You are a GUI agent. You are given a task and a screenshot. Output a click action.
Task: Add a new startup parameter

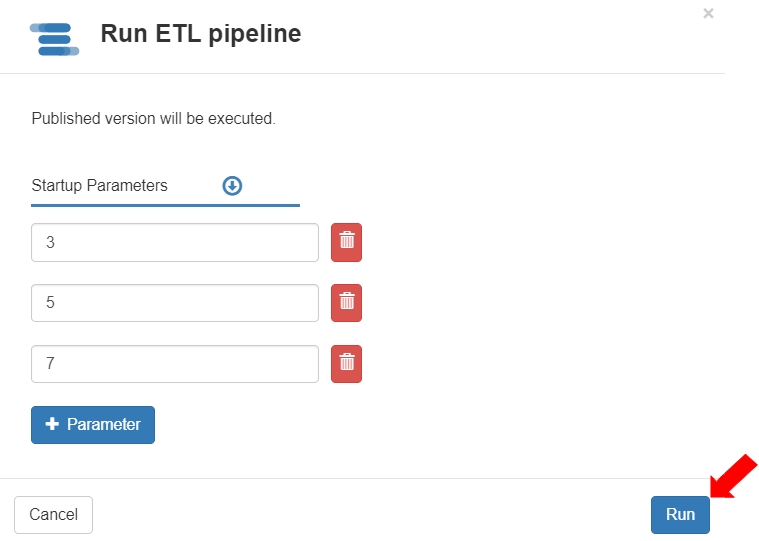tap(93, 424)
